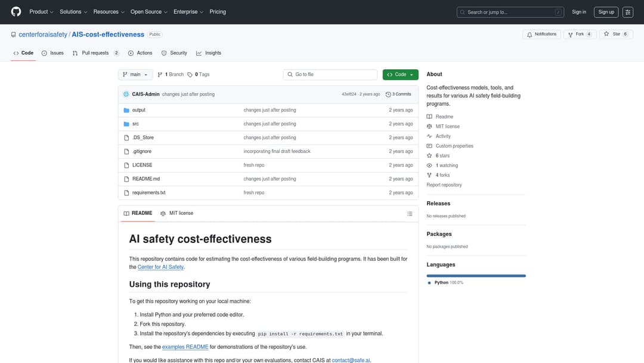The width and height of the screenshot is (644, 363).
Task: Click the file icon next to LICENSE
Action: pos(126,165)
